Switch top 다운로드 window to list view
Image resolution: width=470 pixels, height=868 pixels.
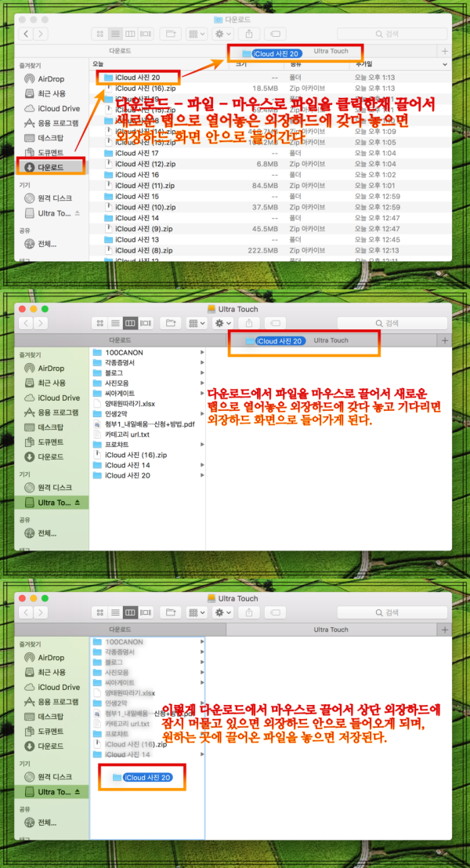point(115,34)
